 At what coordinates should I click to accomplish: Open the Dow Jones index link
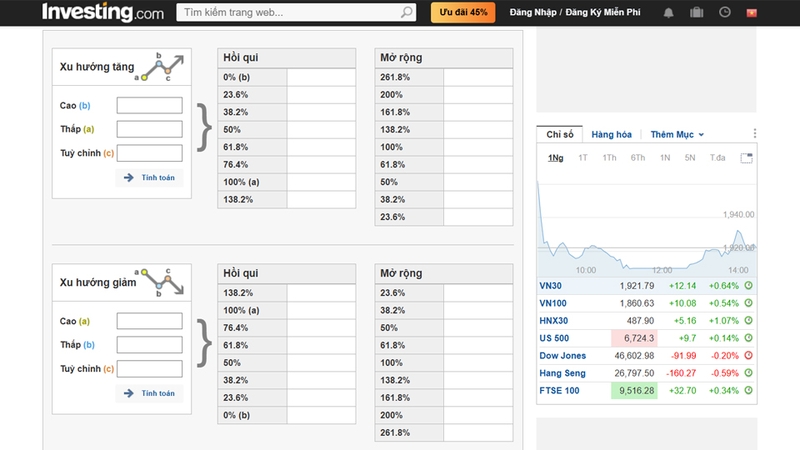click(563, 356)
